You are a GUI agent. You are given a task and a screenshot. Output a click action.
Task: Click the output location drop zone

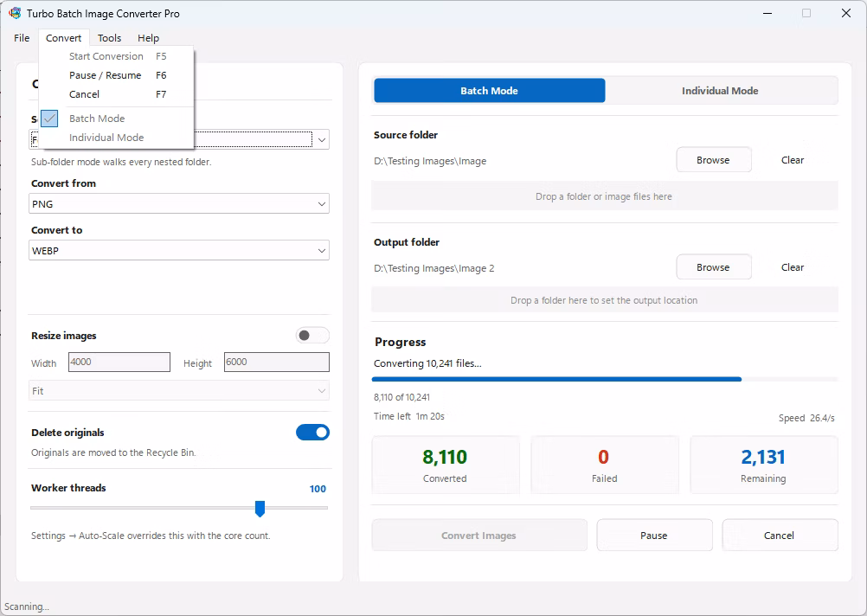pyautogui.click(x=604, y=300)
